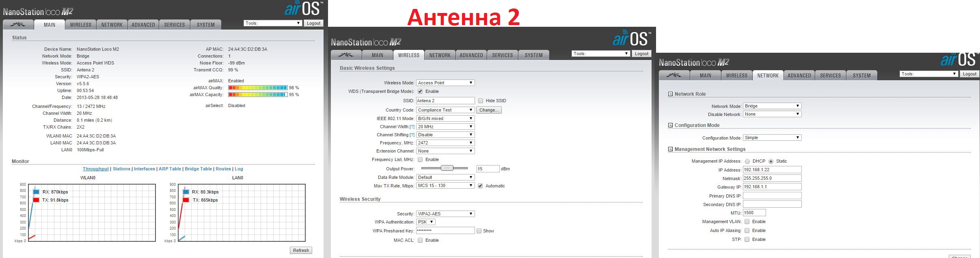Open the Channel Shifting [?] help link
The height and width of the screenshot is (258, 980).
(412, 135)
